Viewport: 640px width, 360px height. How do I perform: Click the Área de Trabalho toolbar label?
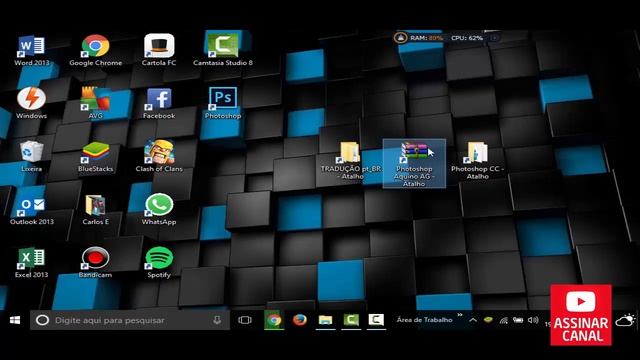[424, 320]
